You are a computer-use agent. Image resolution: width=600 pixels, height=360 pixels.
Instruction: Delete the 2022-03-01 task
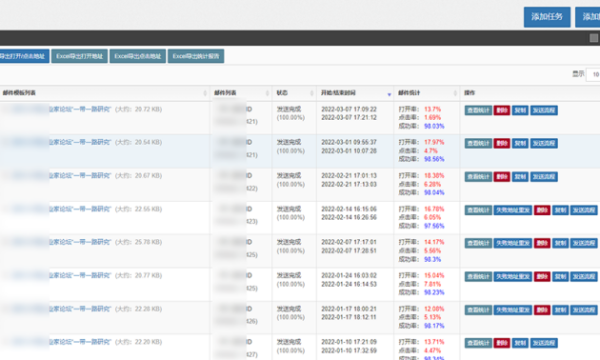point(502,143)
